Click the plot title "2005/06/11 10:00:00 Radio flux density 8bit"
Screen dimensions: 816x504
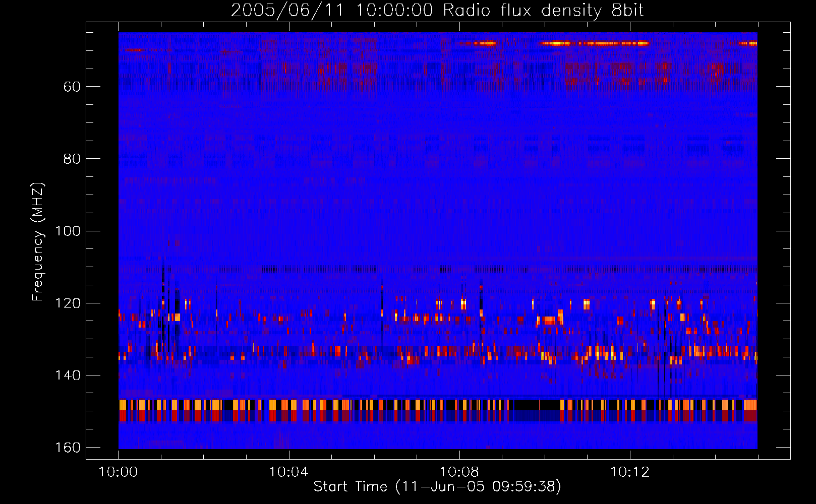pos(437,11)
